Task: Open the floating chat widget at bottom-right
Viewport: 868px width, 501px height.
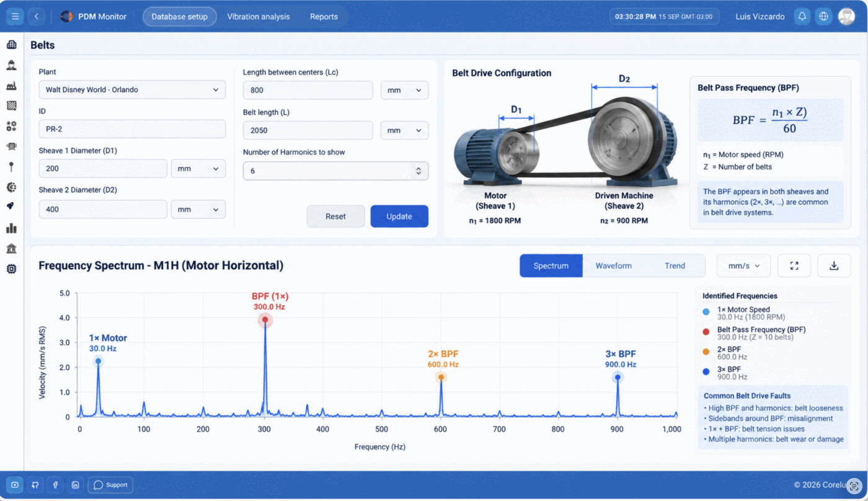Action: click(854, 486)
